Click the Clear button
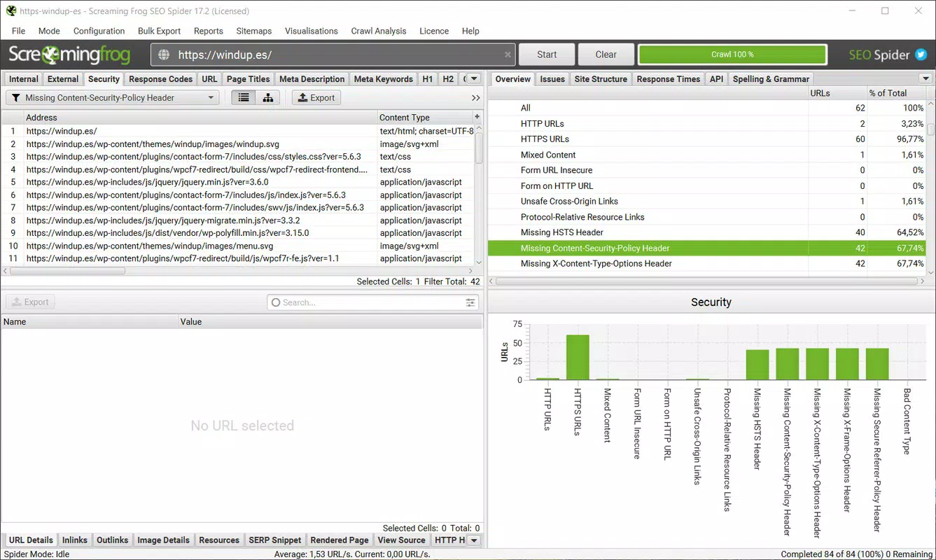This screenshot has height=560, width=936. tap(606, 55)
